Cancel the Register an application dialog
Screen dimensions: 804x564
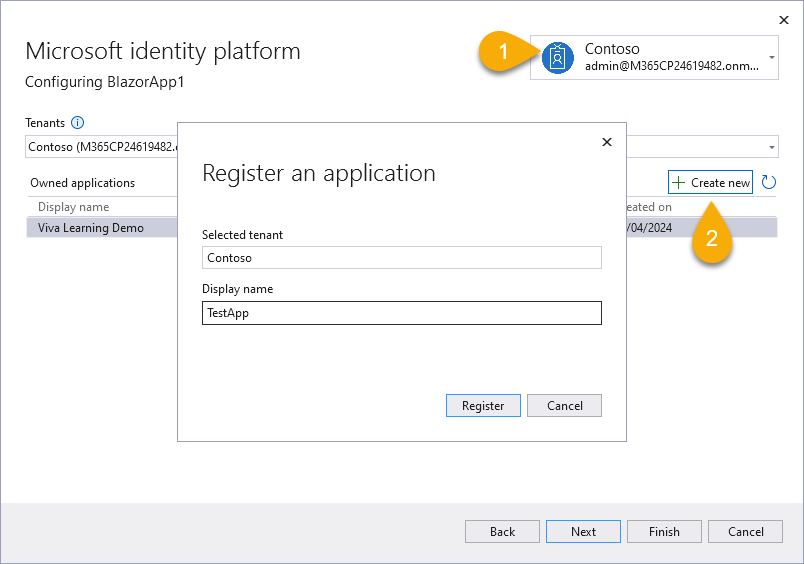pos(564,406)
